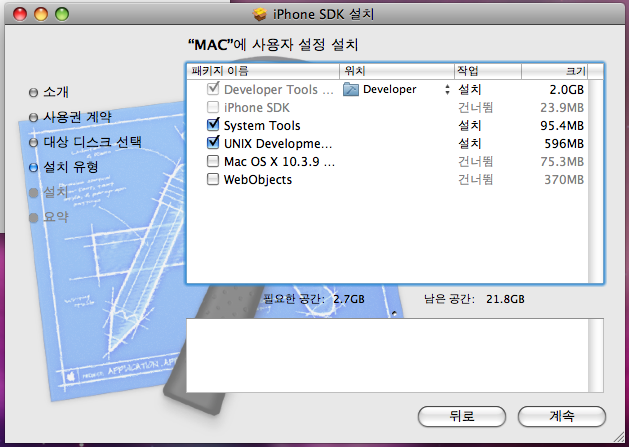Uncheck the System Tools checkbox
Image resolution: width=629 pixels, height=447 pixels.
(213, 125)
